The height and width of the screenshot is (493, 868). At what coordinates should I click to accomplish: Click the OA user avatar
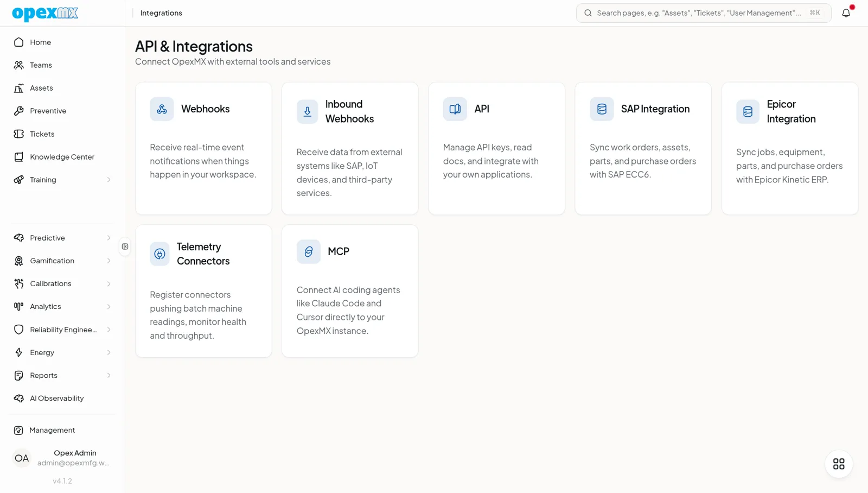[22, 458]
